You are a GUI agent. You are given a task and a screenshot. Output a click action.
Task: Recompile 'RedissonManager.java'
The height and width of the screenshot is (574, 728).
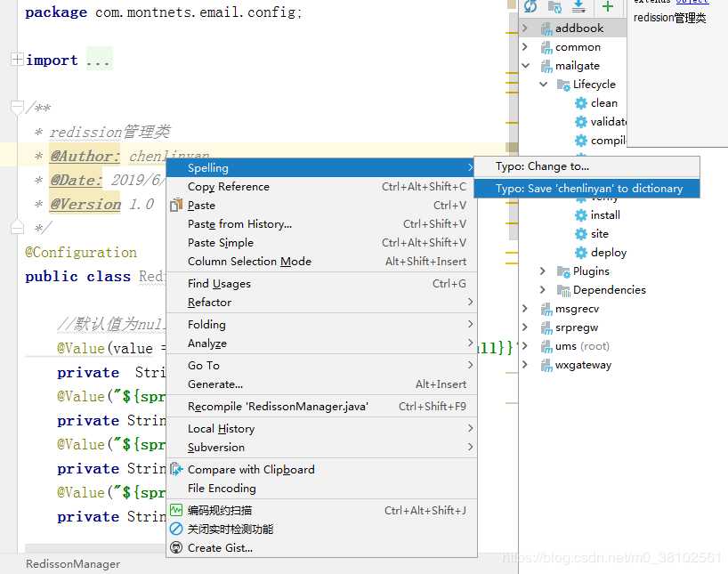pyautogui.click(x=321, y=407)
